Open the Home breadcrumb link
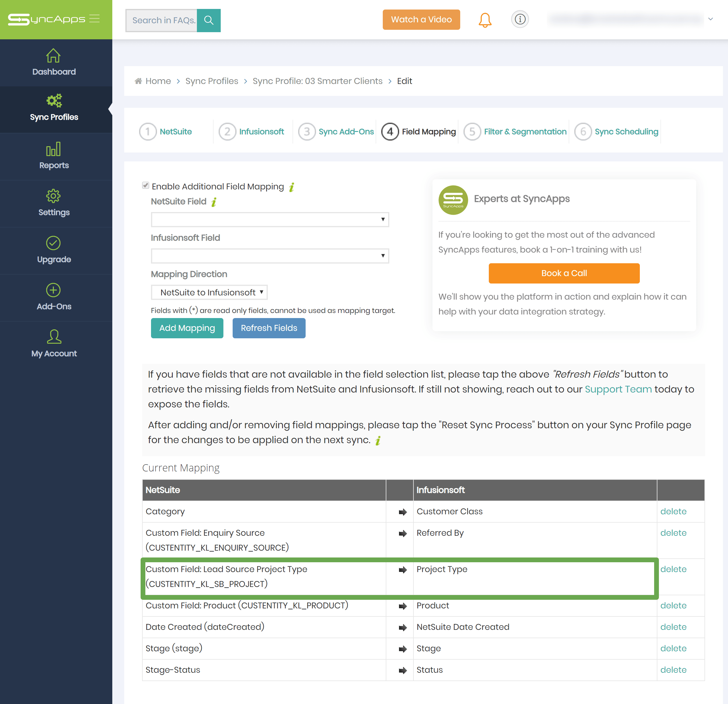The height and width of the screenshot is (704, 728). (158, 81)
